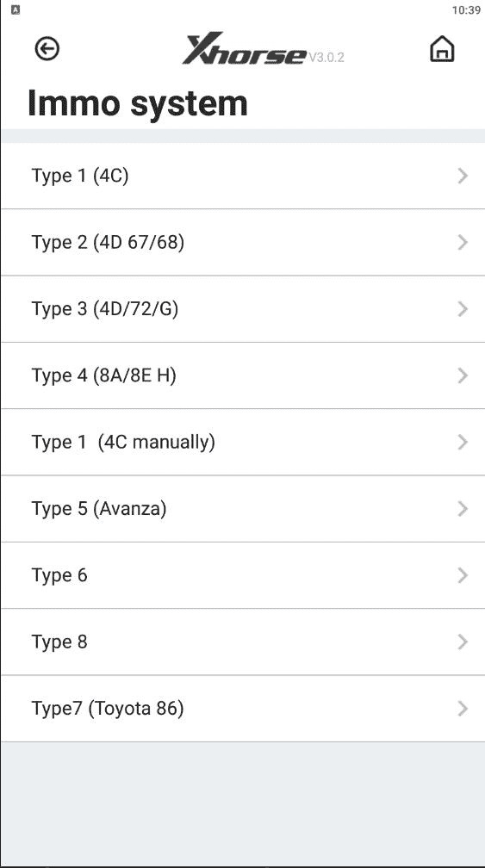Choose Type 1 (4C manually) entry

pyautogui.click(x=243, y=443)
